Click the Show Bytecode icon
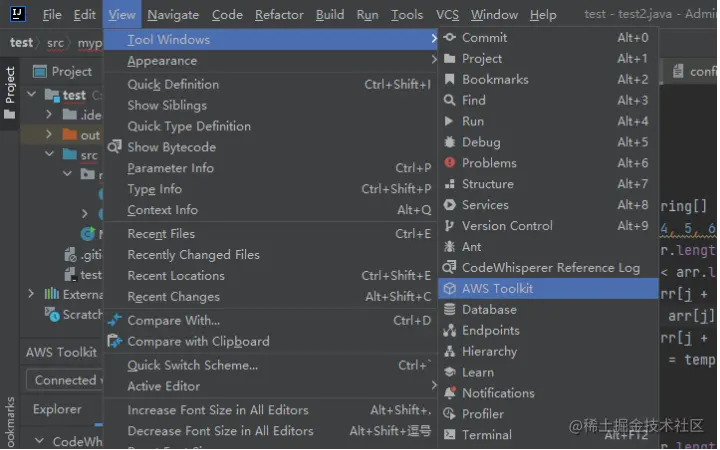 pos(115,147)
